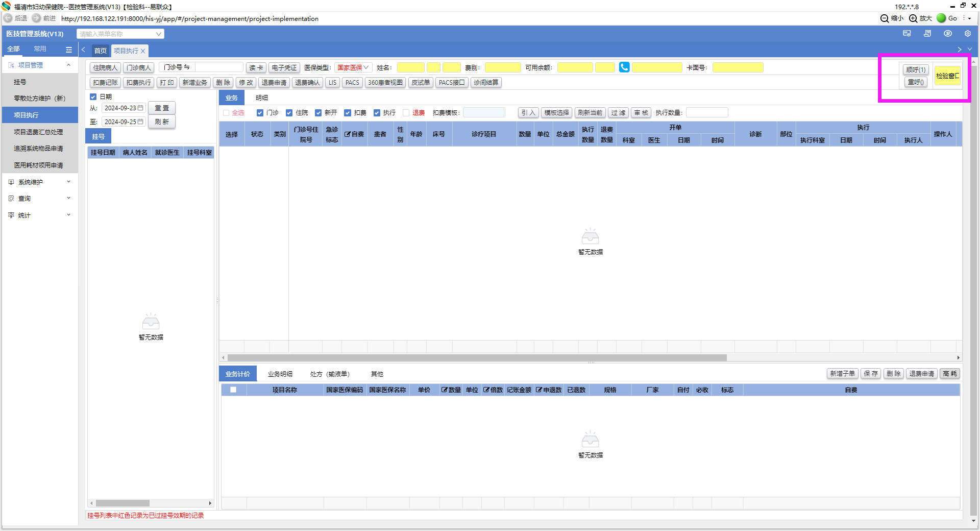980x531 pixels.
Task: Click edit icon on 倍数 column header
Action: pos(486,390)
